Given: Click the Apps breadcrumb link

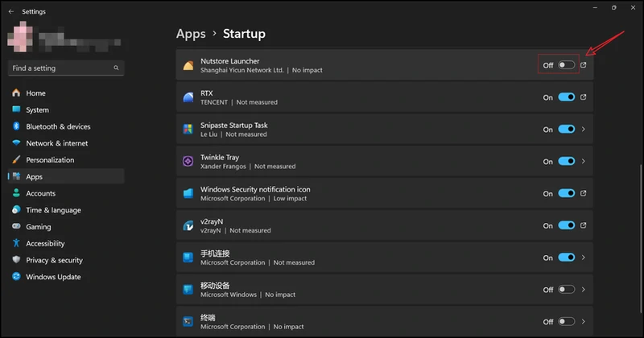Looking at the screenshot, I should (x=191, y=34).
